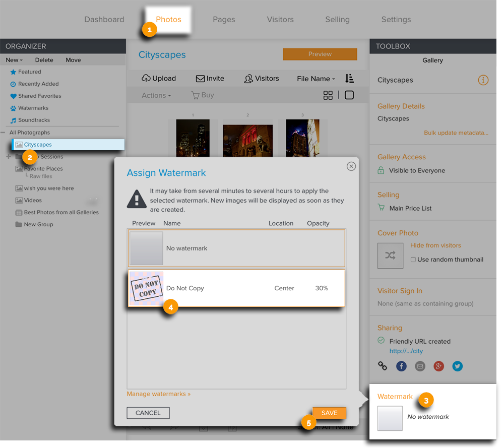Click Manage watermarks link
This screenshot has height=448, width=504.
click(158, 394)
